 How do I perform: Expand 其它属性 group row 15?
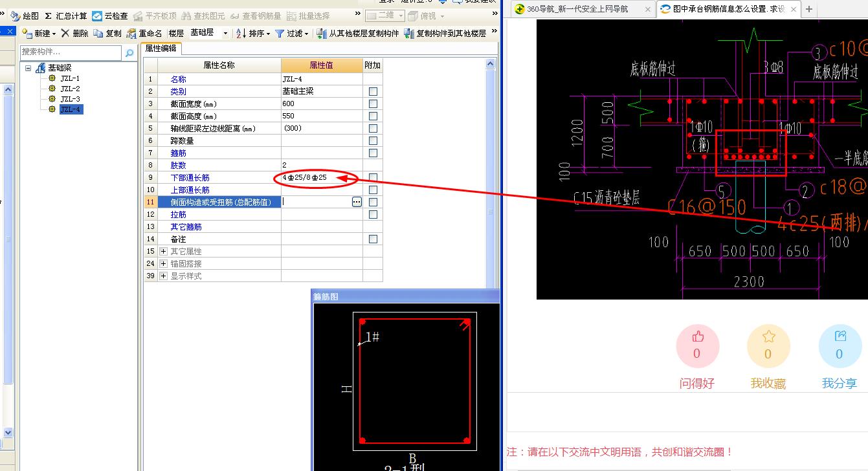[x=163, y=251]
